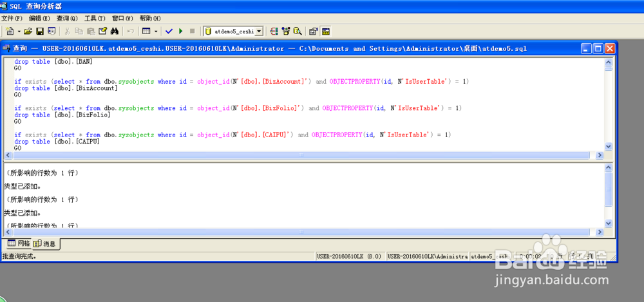The height and width of the screenshot is (302, 644).
Task: Open the 编辑(E) menu
Action: 39,19
